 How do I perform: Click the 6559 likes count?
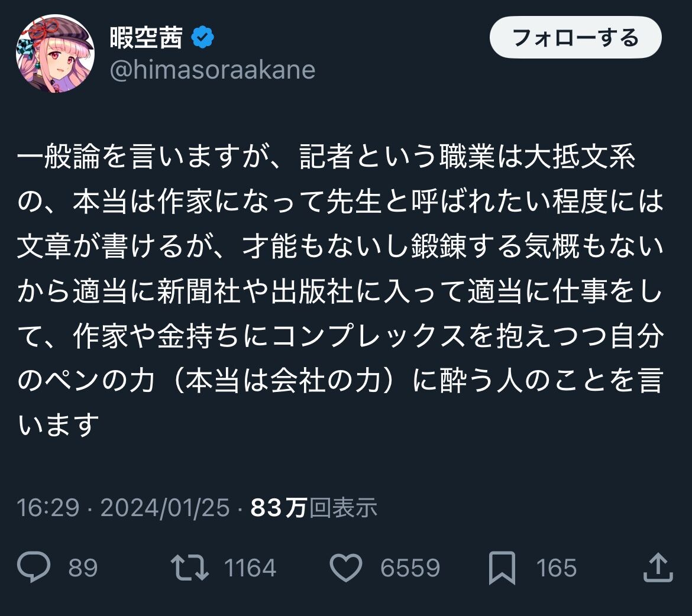(410, 568)
